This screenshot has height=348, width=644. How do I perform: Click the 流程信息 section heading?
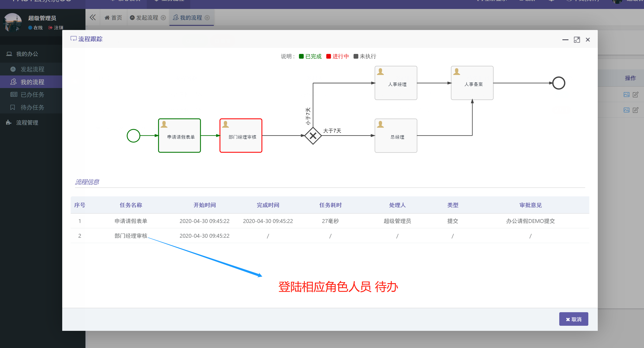(x=87, y=182)
